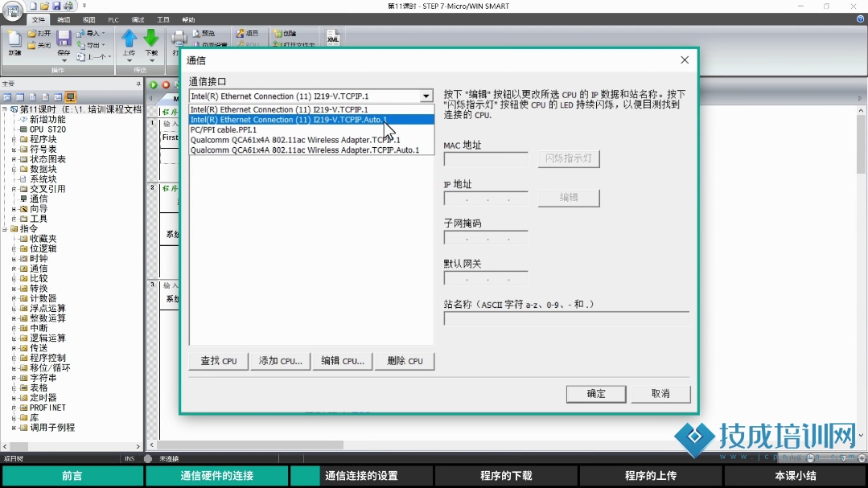Click the 本课小结 chapter tab at bottom
This screenshot has height=488, width=868.
pyautogui.click(x=795, y=476)
